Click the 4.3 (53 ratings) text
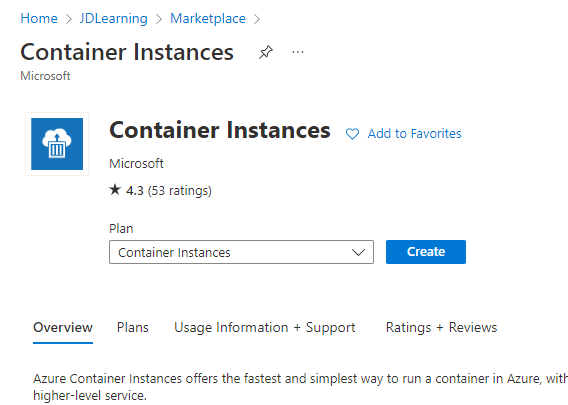The height and width of the screenshot is (405, 568). tap(169, 191)
